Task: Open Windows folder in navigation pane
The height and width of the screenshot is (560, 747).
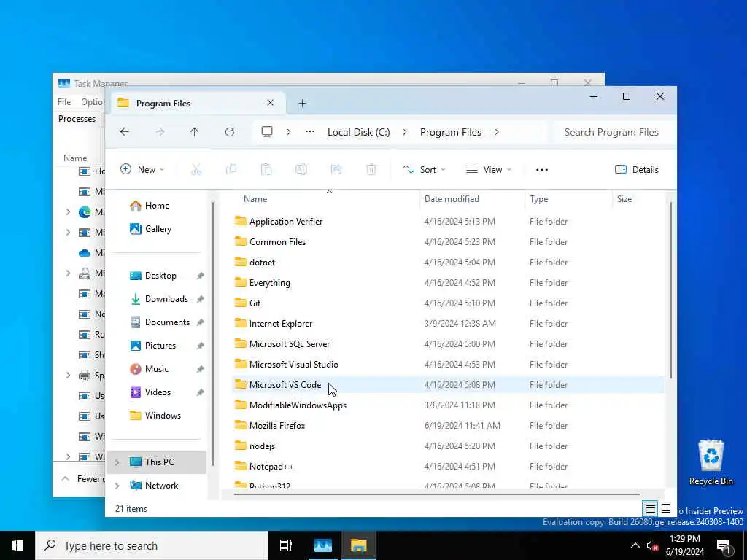Action: click(155, 416)
